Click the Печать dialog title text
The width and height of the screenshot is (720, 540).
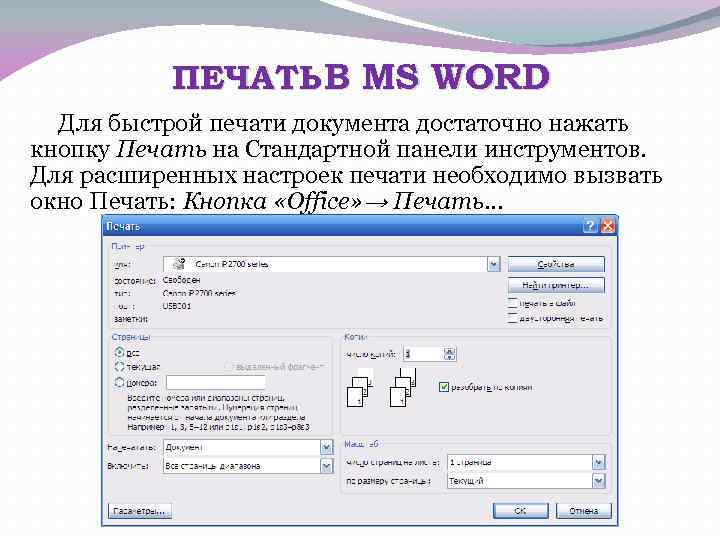point(123,226)
